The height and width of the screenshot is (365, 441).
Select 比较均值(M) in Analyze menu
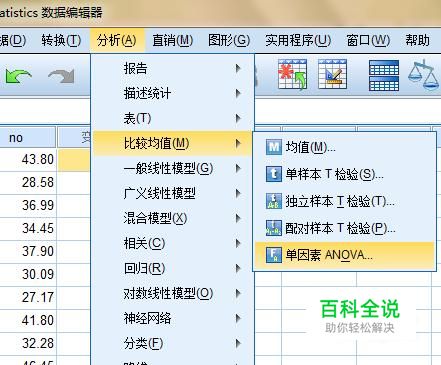172,143
